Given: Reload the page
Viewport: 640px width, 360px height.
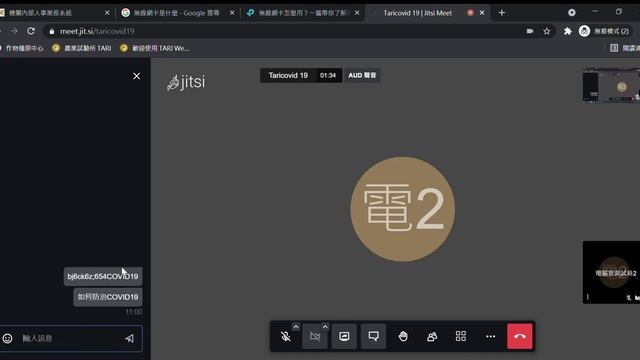Looking at the screenshot, I should (x=31, y=31).
